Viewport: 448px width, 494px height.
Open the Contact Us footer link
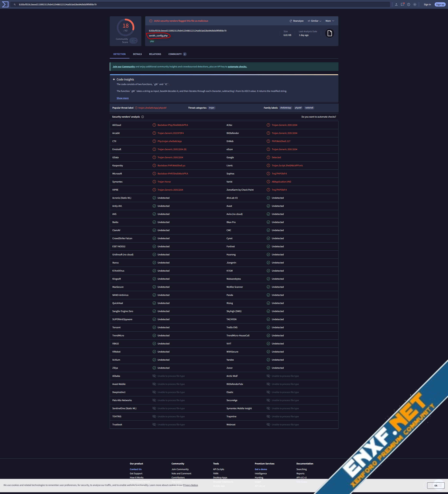(136, 469)
